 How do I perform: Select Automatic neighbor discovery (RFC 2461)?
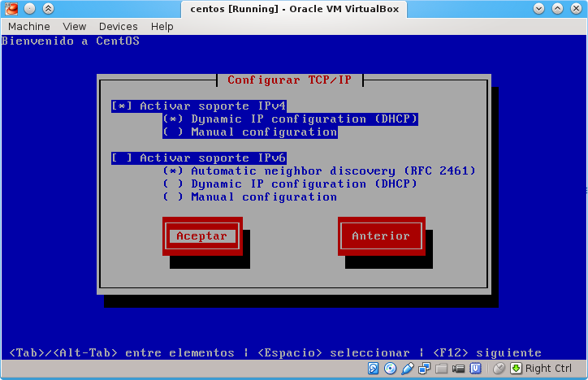[319, 171]
